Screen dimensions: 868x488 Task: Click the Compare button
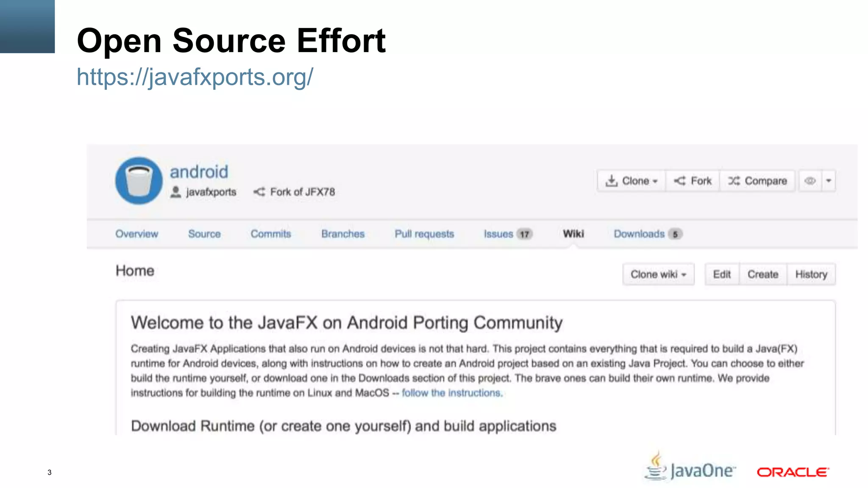(x=757, y=181)
